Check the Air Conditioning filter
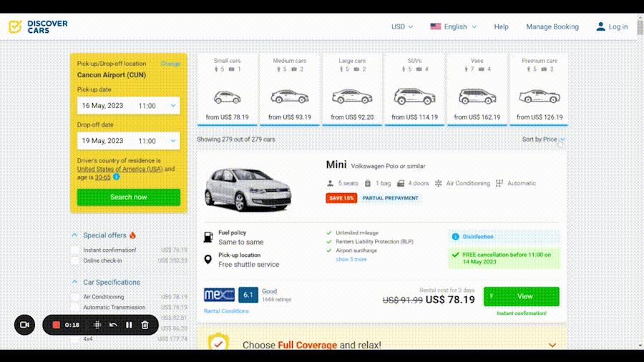The image size is (644, 362). point(74,297)
